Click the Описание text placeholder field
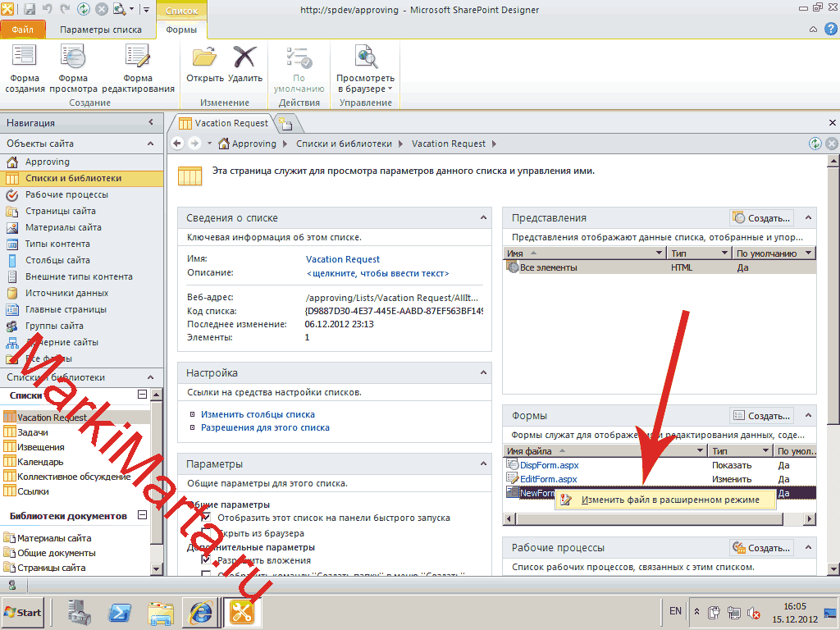The image size is (840, 630). (x=377, y=272)
